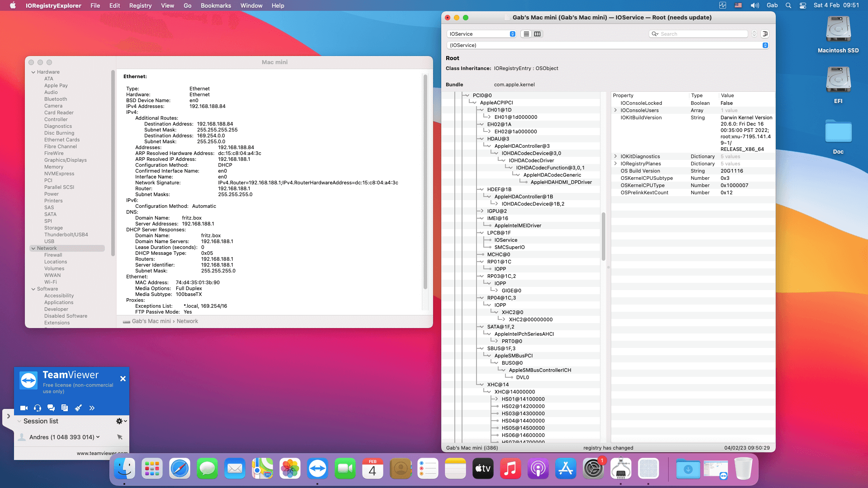This screenshot has width=868, height=488.
Task: Switch to list view in IORegistryExplorer
Action: pos(526,34)
